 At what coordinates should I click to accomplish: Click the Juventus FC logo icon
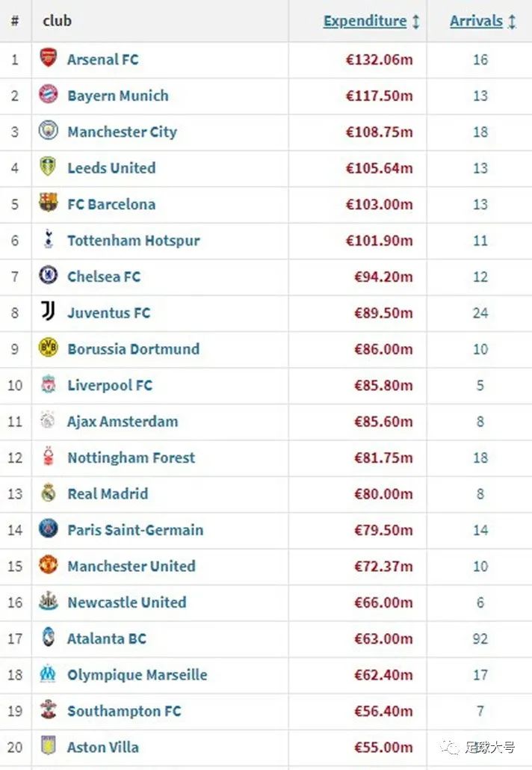48,312
